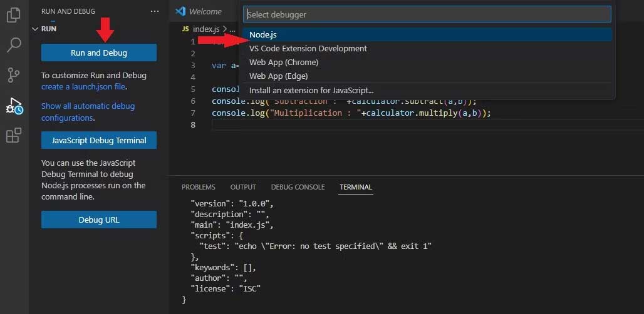
Task: Click the Debug URL button
Action: click(99, 220)
